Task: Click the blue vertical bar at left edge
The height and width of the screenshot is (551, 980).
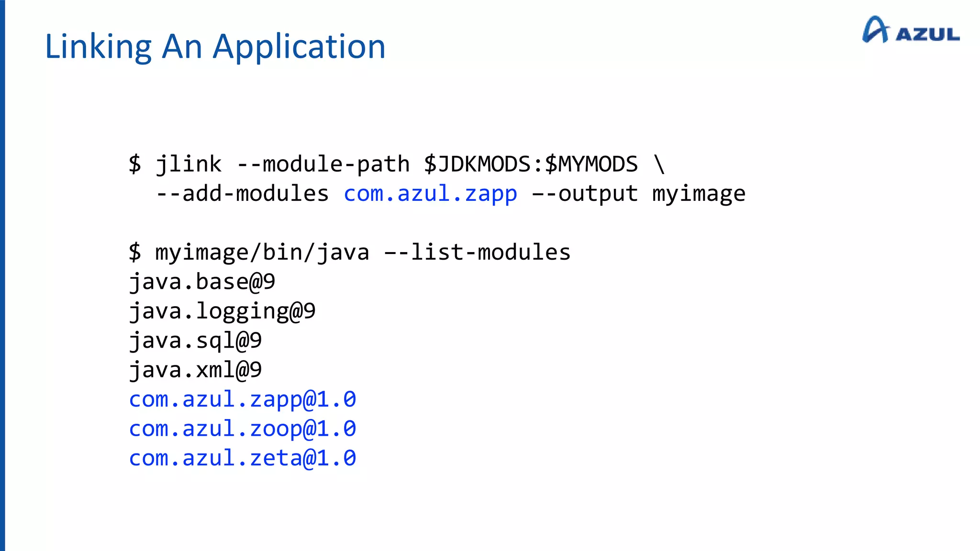Action: [2, 275]
